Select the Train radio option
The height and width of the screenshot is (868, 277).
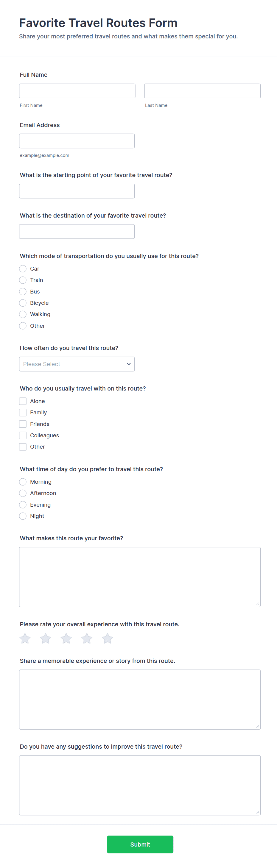pos(23,280)
